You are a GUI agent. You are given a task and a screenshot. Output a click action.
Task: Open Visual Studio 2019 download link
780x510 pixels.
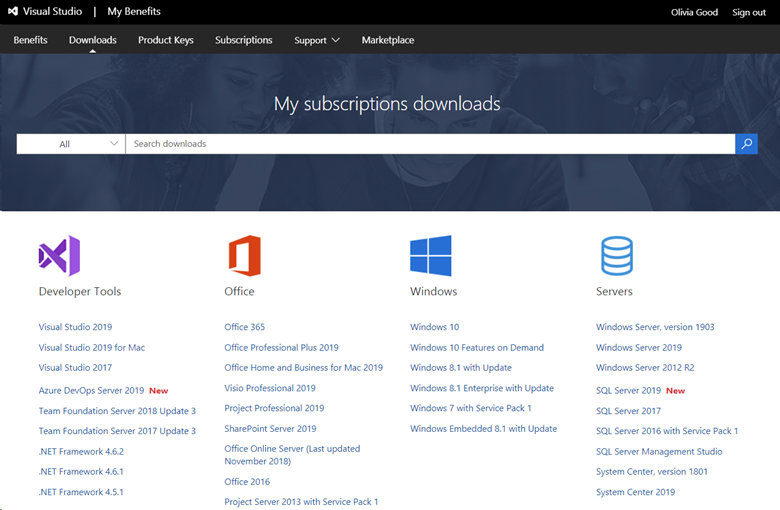click(76, 327)
